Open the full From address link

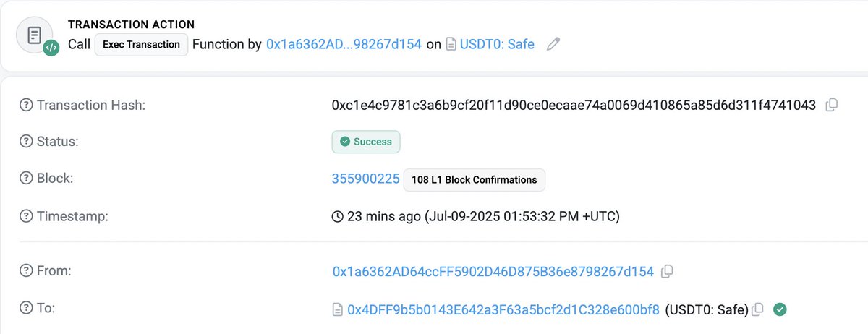pos(493,272)
